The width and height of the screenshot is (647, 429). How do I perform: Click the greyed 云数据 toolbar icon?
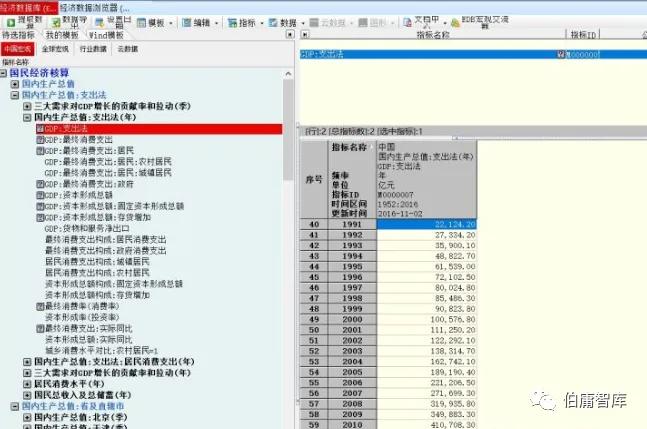pyautogui.click(x=314, y=23)
